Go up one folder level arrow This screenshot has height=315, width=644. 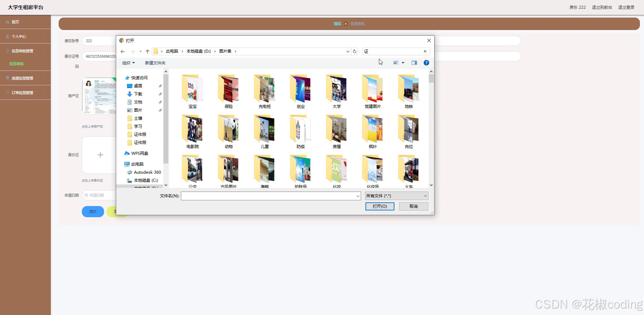148,52
